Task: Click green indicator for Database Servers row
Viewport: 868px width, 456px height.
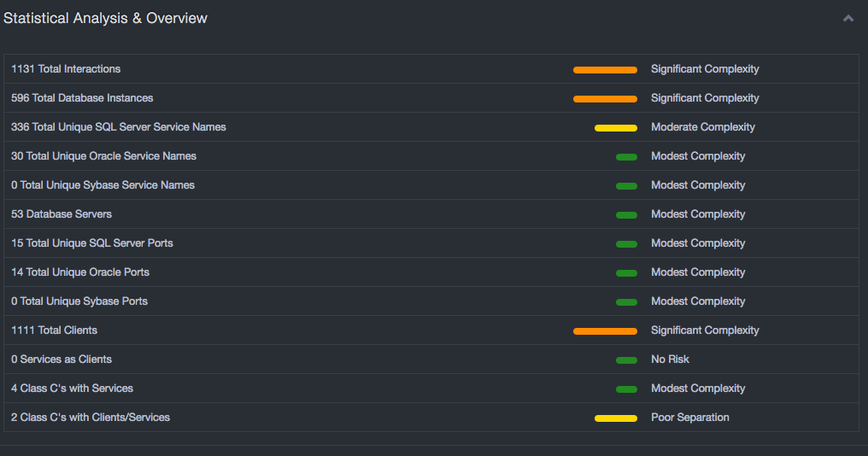Action: point(626,215)
